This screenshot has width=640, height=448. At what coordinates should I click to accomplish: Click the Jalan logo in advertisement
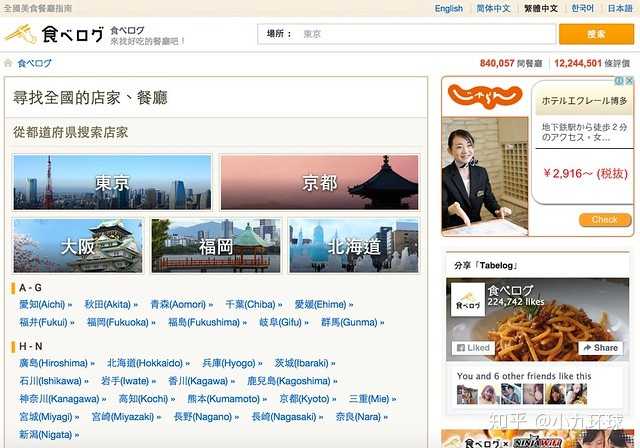pyautogui.click(x=485, y=96)
